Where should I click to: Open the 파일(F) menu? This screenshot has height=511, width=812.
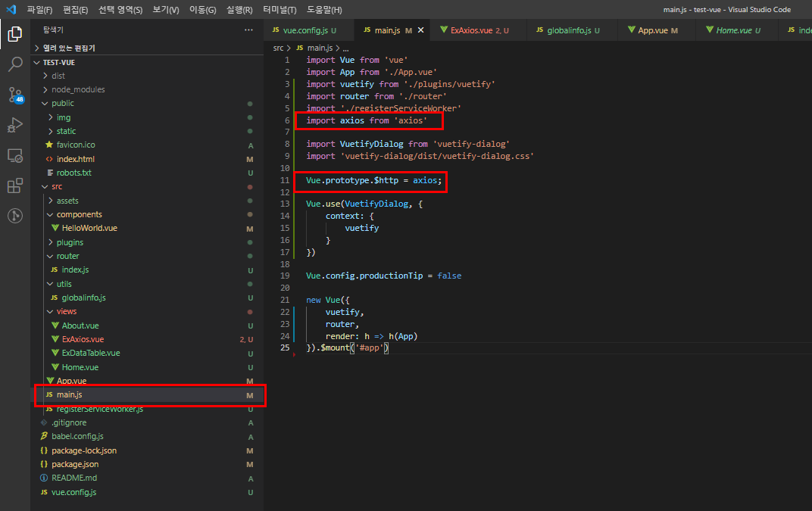(40, 9)
